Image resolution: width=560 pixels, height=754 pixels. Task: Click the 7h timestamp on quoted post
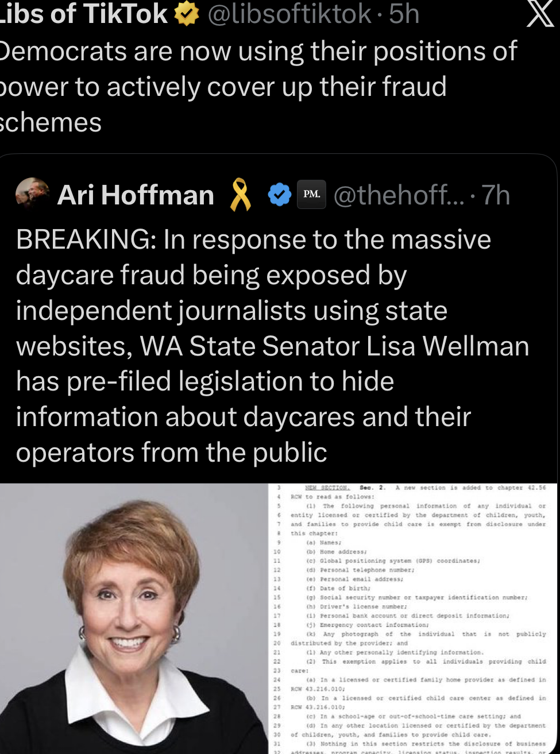[x=496, y=195]
